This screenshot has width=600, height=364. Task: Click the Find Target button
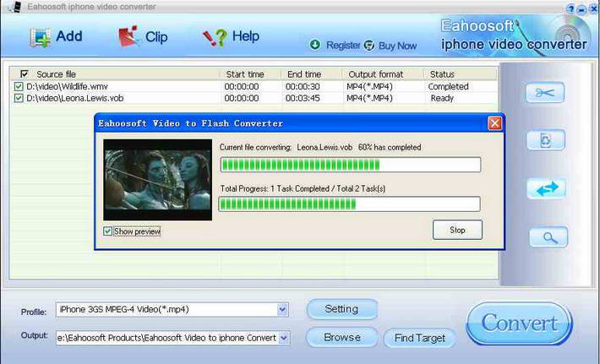tap(420, 338)
